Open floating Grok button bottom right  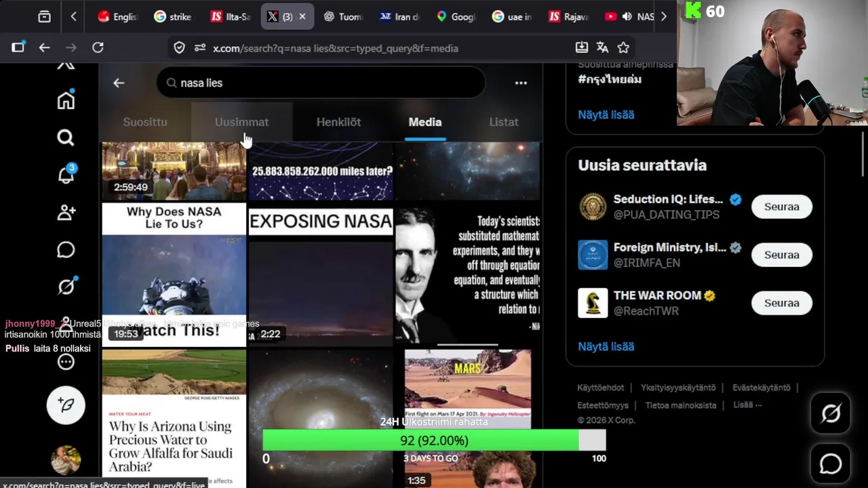point(831,413)
